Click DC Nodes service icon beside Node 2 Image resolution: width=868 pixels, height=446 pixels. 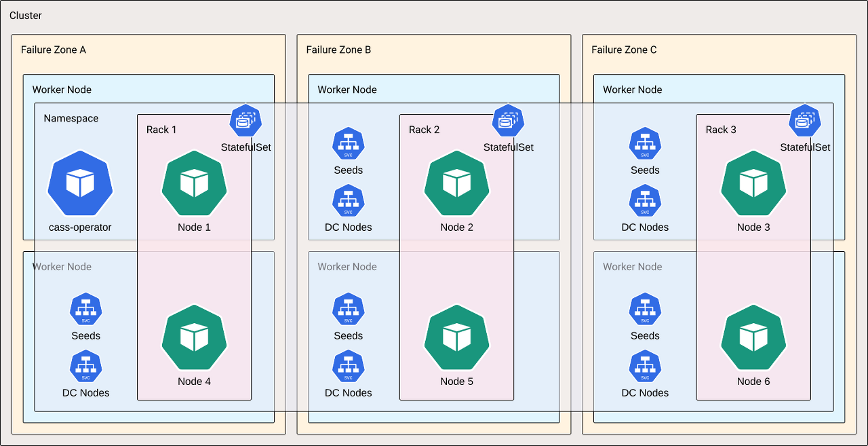[349, 200]
